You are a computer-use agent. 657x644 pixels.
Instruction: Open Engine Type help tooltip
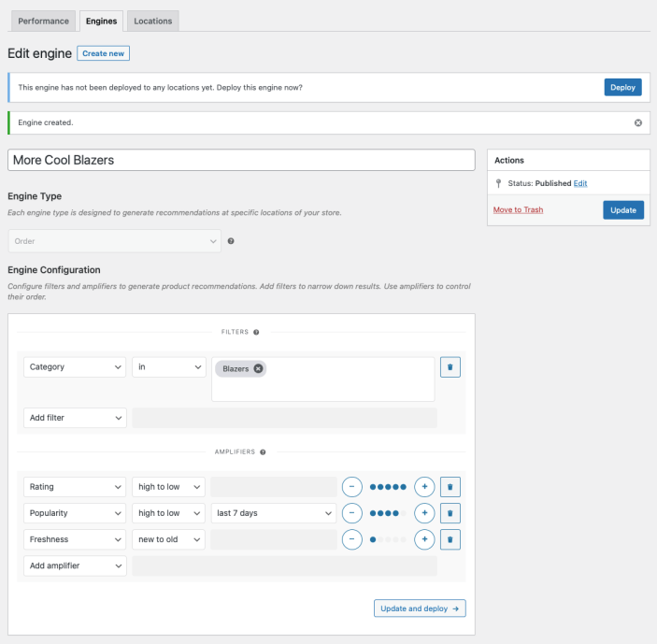(x=231, y=241)
